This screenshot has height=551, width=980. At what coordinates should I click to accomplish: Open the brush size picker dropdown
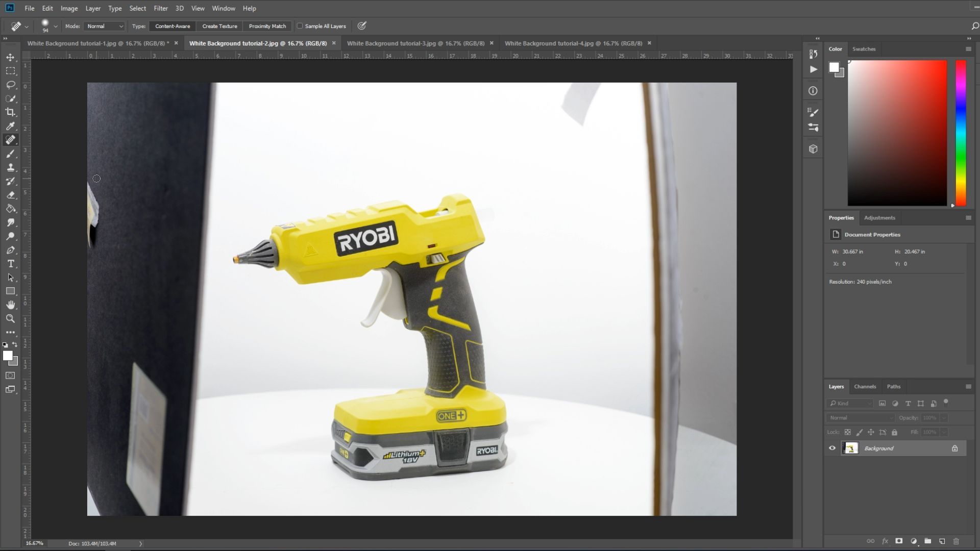55,26
